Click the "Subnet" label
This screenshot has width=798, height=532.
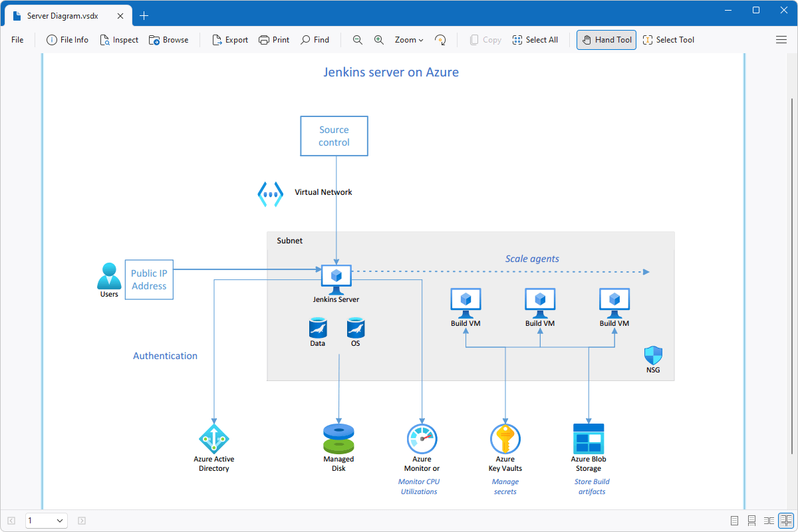(290, 241)
